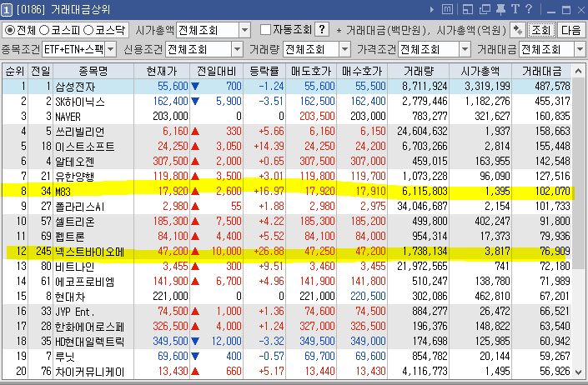The image size is (588, 385).
Task: Click the scrollbar up arrow
Action: (x=578, y=70)
